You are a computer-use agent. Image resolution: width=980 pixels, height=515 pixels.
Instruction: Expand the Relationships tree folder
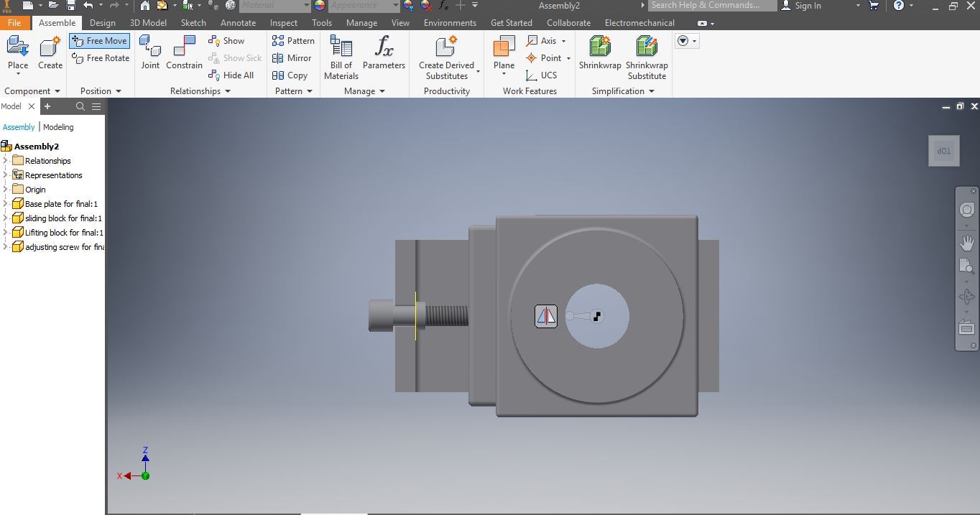pos(6,161)
